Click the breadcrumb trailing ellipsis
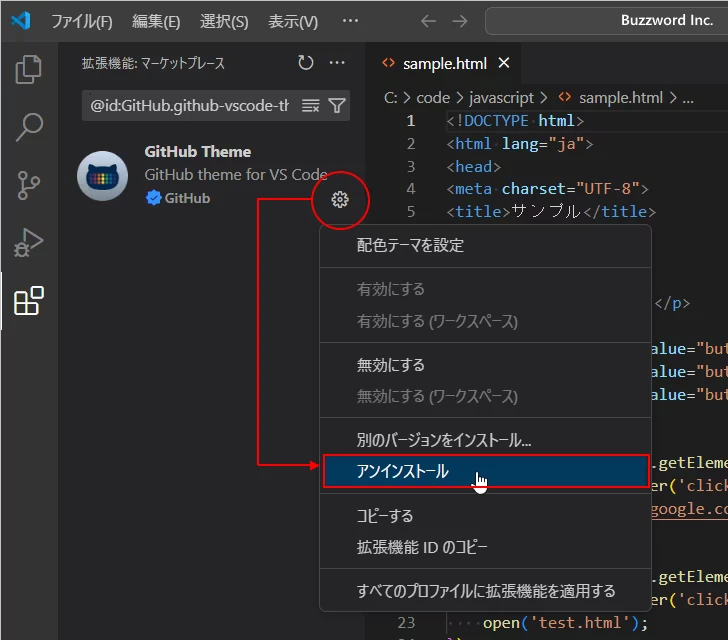 click(x=688, y=99)
